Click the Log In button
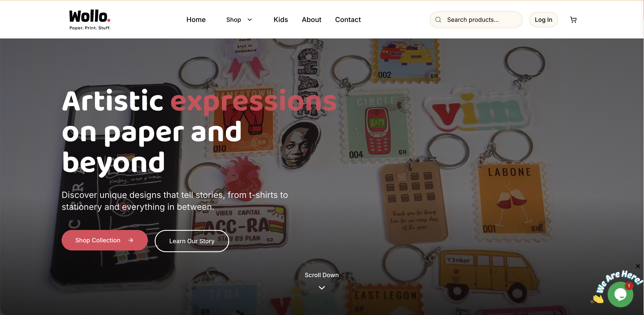This screenshot has width=644, height=315. (543, 20)
